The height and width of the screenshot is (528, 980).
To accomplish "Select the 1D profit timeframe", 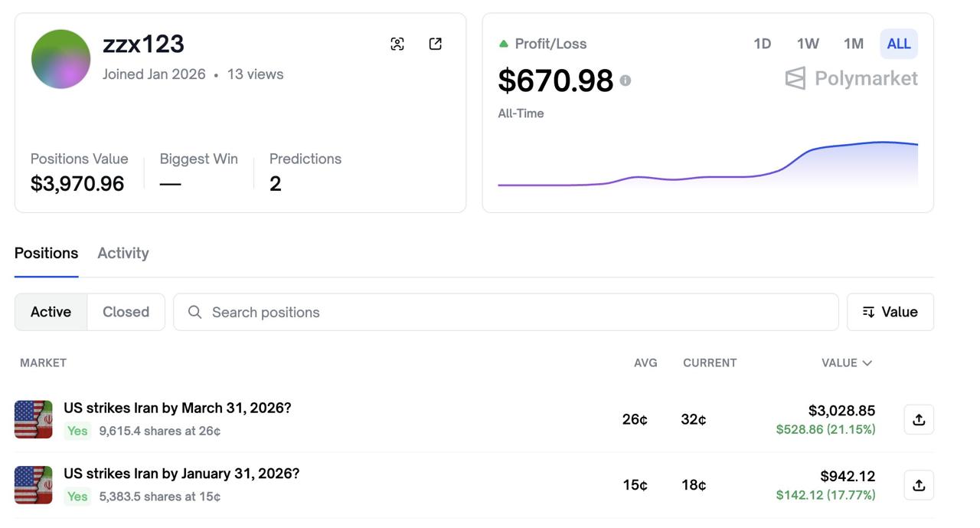I will coord(762,44).
